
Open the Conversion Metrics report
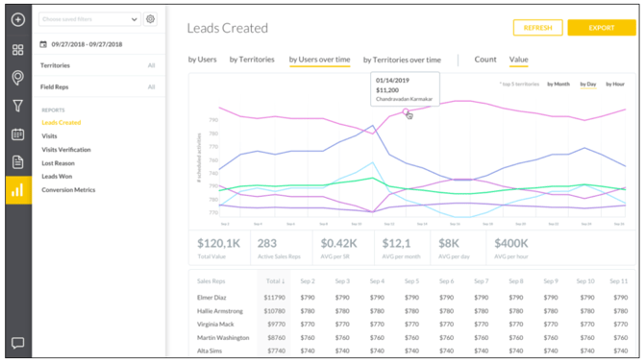point(68,189)
